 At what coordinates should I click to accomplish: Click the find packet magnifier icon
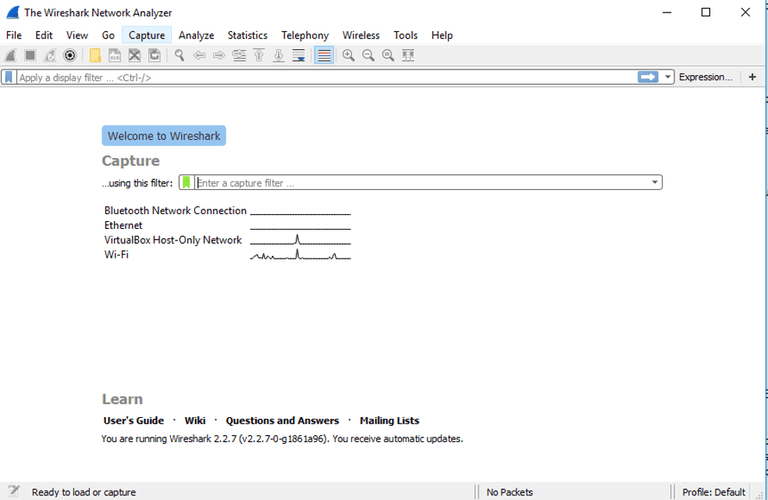tap(179, 55)
